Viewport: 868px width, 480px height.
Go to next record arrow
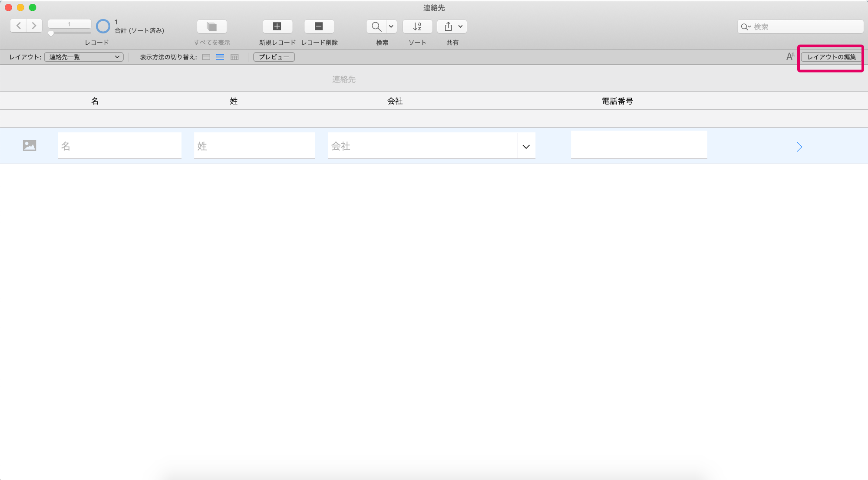pyautogui.click(x=34, y=26)
